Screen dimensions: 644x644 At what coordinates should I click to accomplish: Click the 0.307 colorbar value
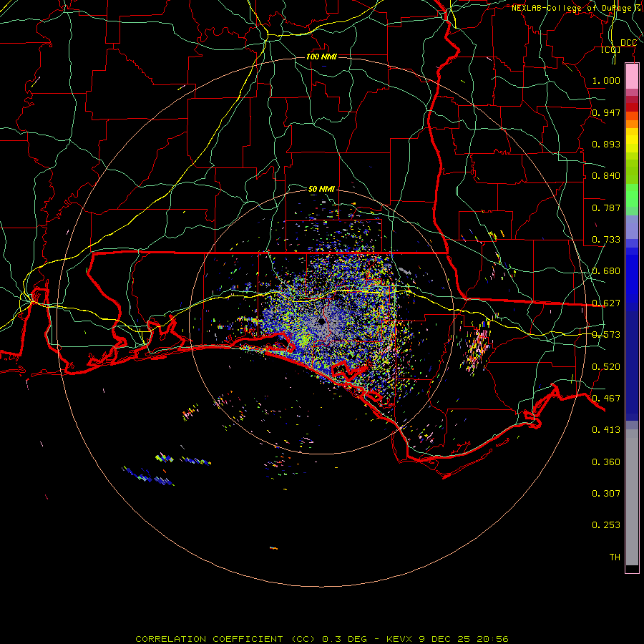pyautogui.click(x=606, y=494)
